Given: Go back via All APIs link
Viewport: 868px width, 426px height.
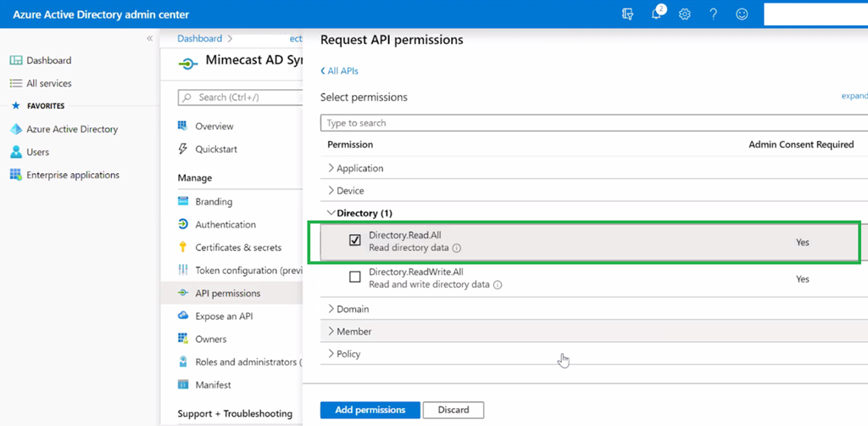Looking at the screenshot, I should point(339,71).
